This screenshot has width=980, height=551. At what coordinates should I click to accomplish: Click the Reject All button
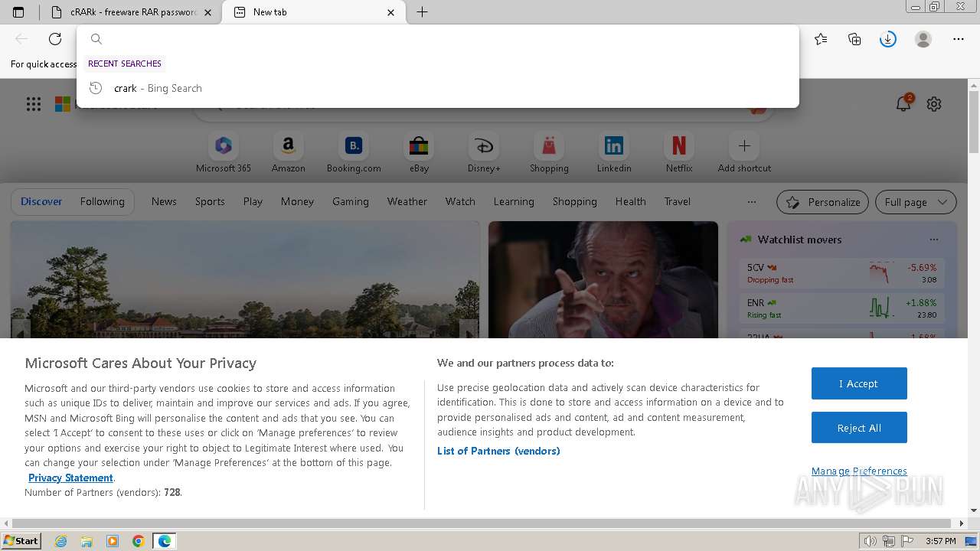click(859, 428)
